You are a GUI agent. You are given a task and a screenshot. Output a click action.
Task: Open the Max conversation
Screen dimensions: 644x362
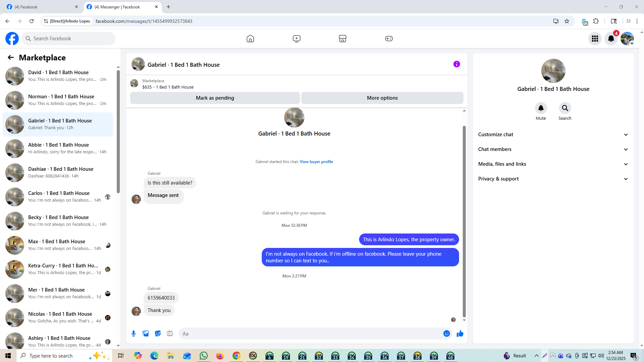pyautogui.click(x=58, y=245)
